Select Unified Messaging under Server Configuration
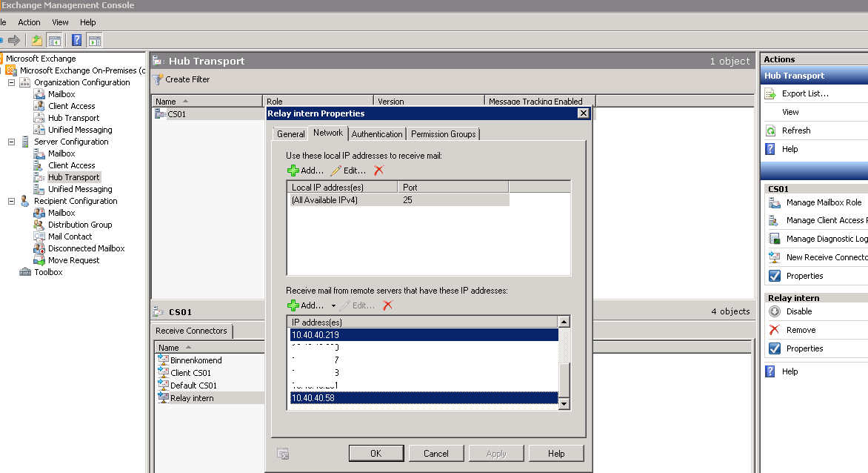Viewport: 868px width, 473px height. pos(80,189)
